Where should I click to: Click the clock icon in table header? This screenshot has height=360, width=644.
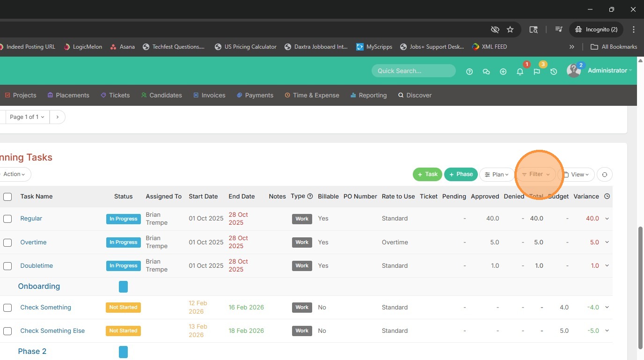(607, 197)
